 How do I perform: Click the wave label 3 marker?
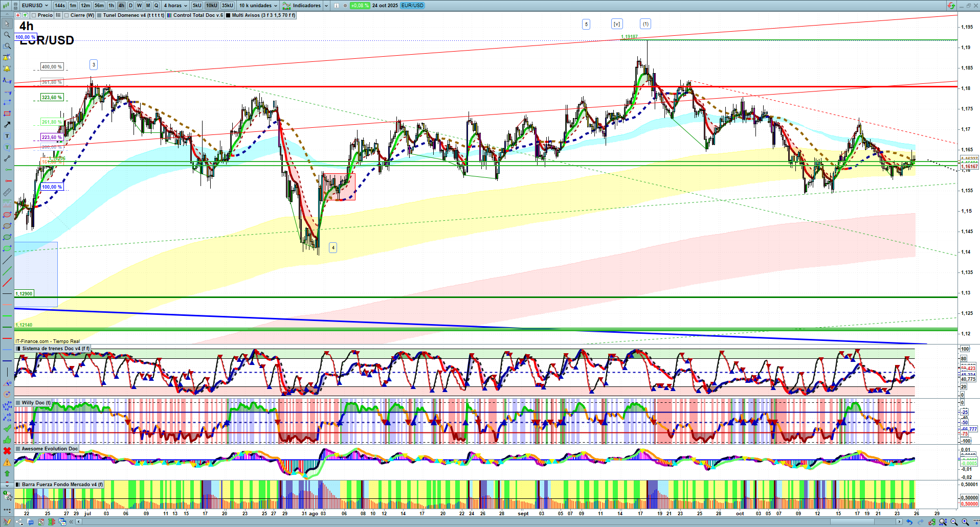click(x=94, y=65)
